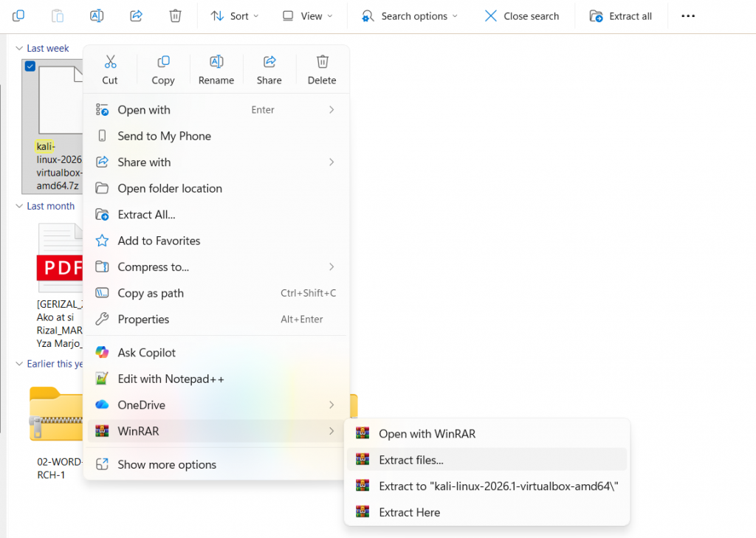Collapse the Last week group
Screen dimensions: 756x538
coord(19,48)
